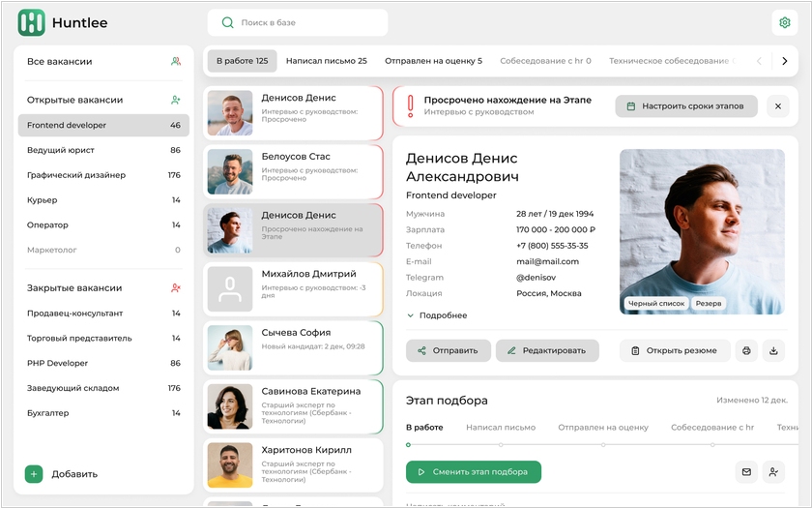Image resolution: width=812 pixels, height=508 pixels.
Task: Select Графический дизайнер vacancy
Action: (x=103, y=175)
